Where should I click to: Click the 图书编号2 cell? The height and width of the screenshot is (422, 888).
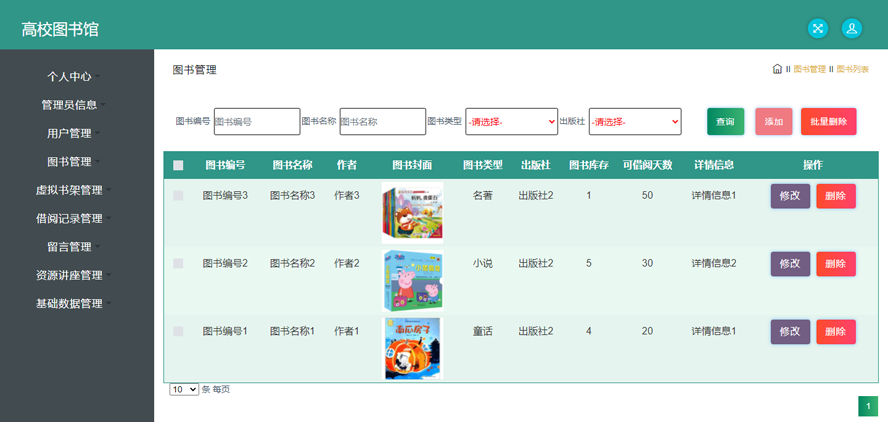[x=225, y=263]
